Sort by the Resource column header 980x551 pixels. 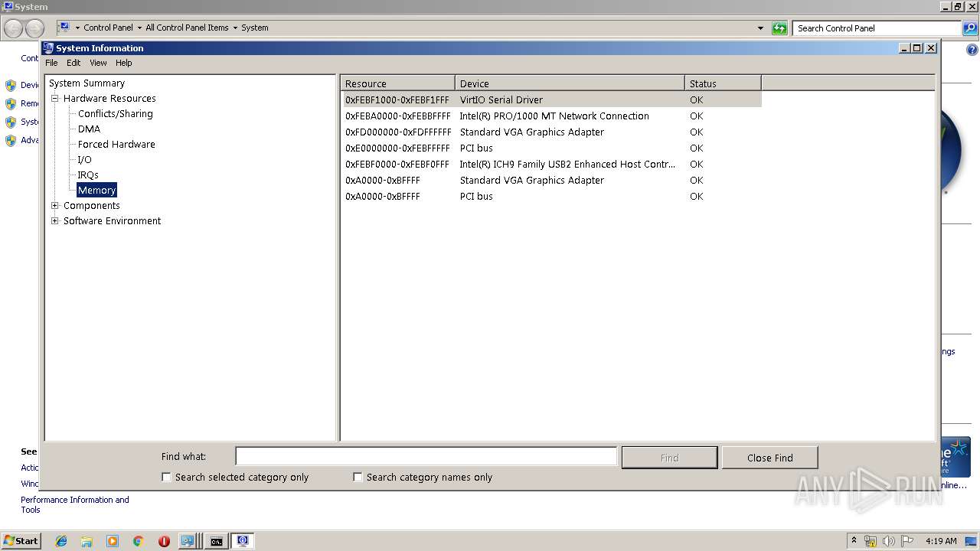click(x=398, y=83)
